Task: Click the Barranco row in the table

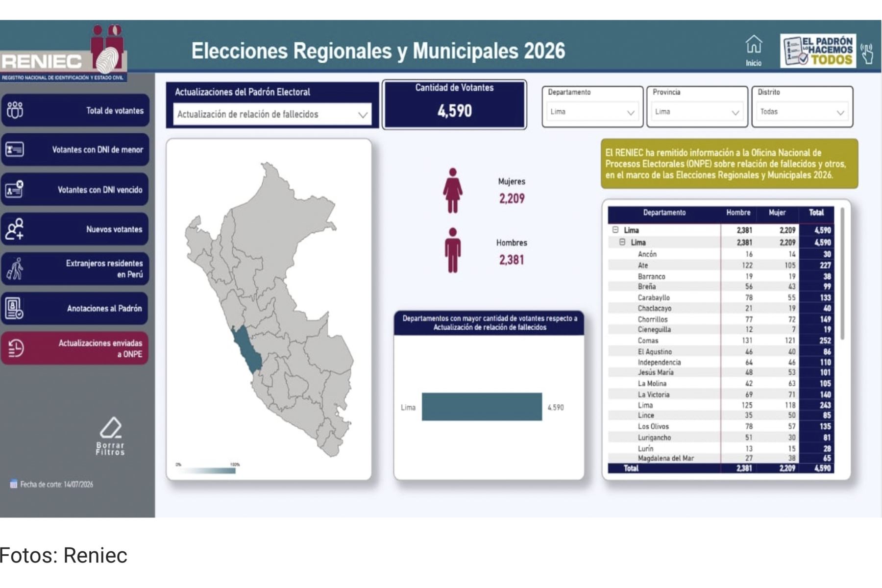Action: [x=721, y=276]
